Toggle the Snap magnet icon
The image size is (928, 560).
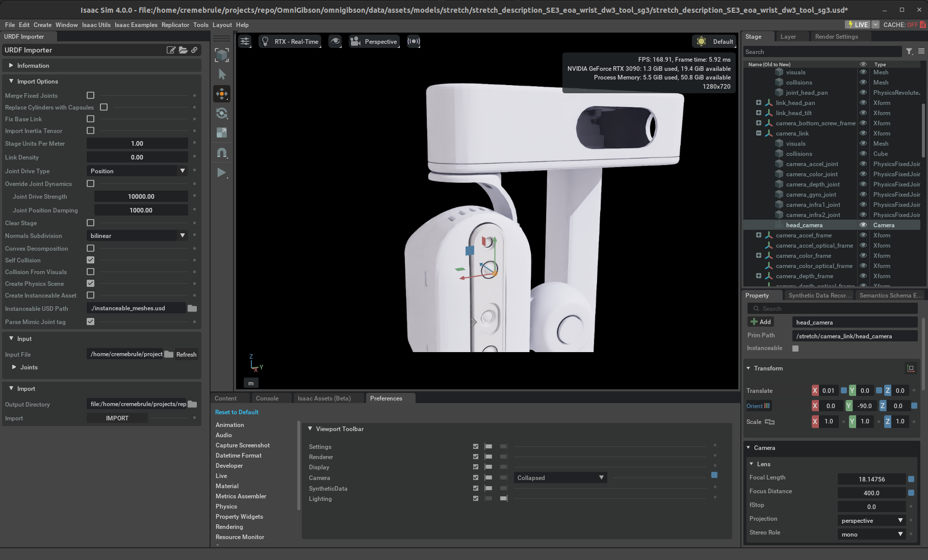coord(222,152)
